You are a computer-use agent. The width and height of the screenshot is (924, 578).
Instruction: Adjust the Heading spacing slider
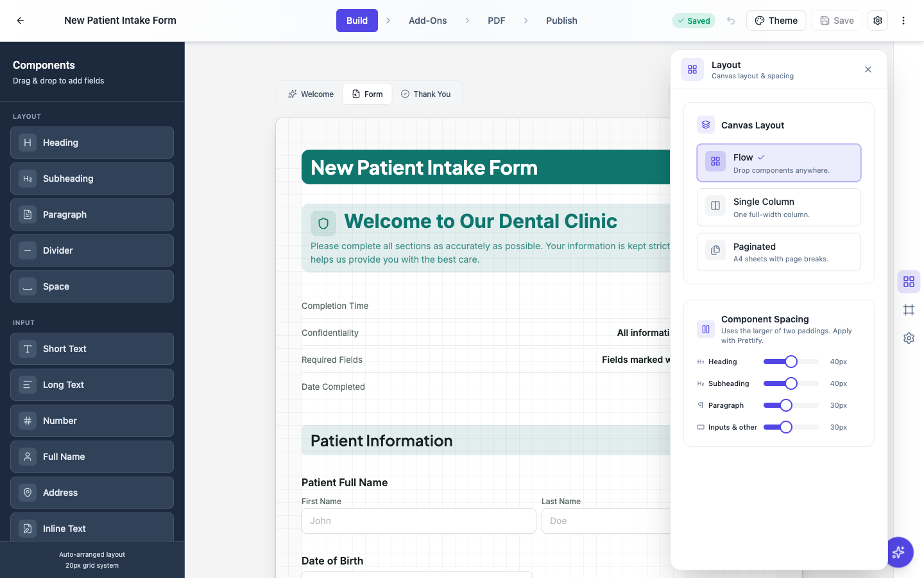click(x=791, y=362)
